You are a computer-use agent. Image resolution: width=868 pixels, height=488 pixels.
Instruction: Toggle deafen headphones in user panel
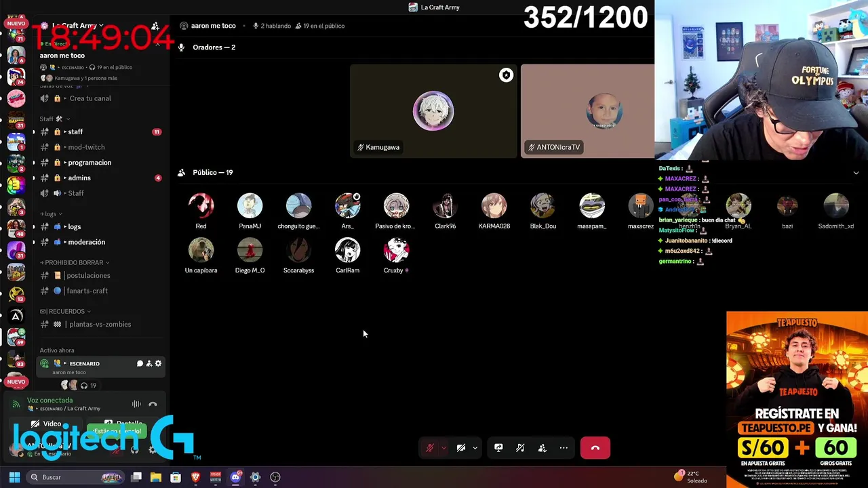(x=134, y=449)
